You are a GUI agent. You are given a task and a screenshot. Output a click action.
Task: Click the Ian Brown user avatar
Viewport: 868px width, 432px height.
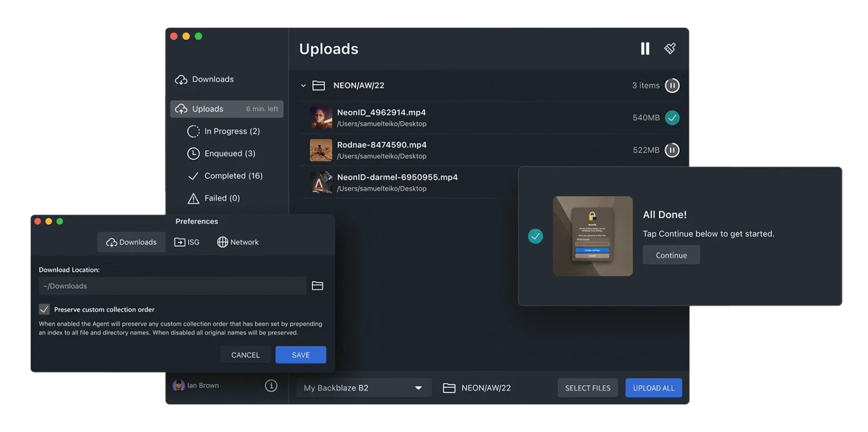(x=178, y=385)
